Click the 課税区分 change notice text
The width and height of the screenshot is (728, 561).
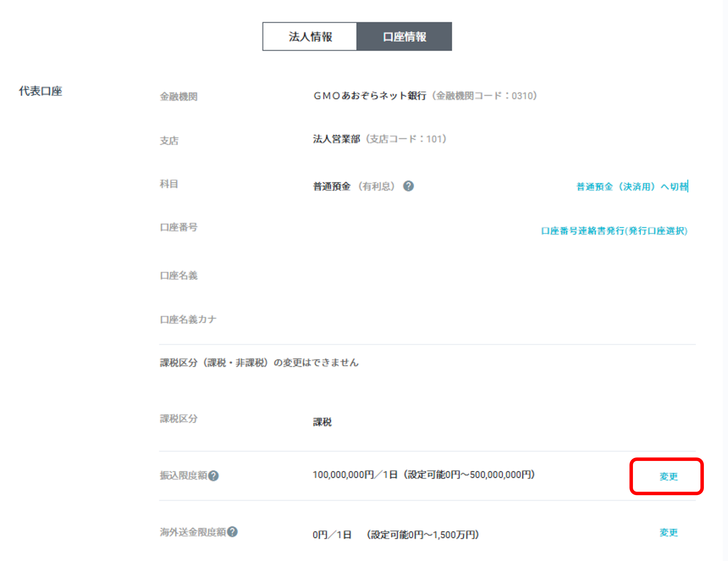pos(259,363)
